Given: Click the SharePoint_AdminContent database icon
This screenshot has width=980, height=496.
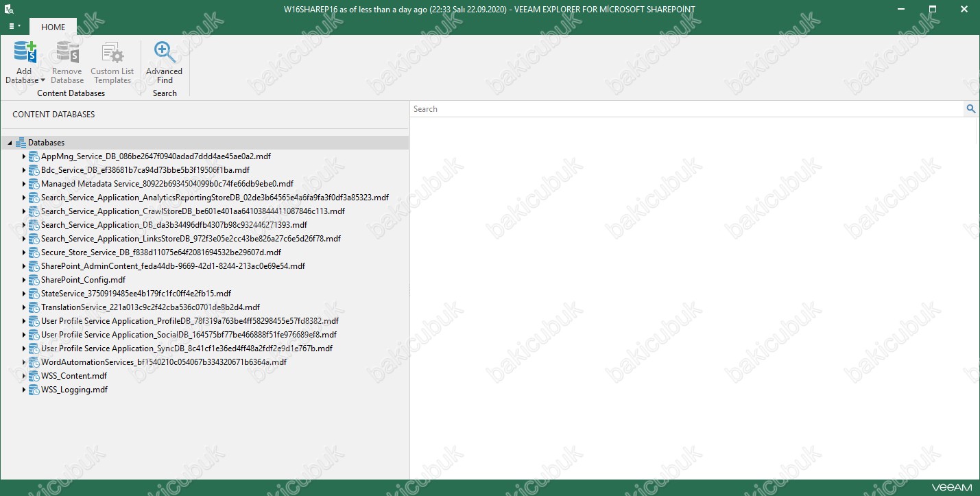Looking at the screenshot, I should (x=34, y=266).
